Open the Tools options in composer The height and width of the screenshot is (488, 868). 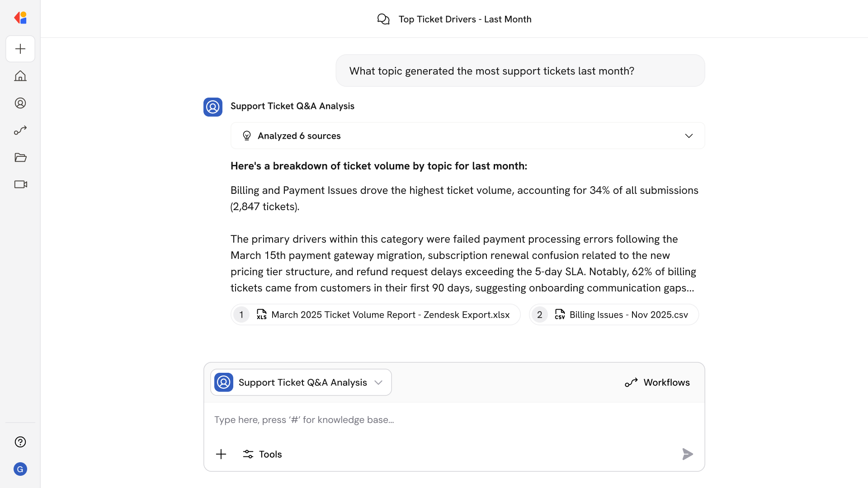(x=262, y=454)
